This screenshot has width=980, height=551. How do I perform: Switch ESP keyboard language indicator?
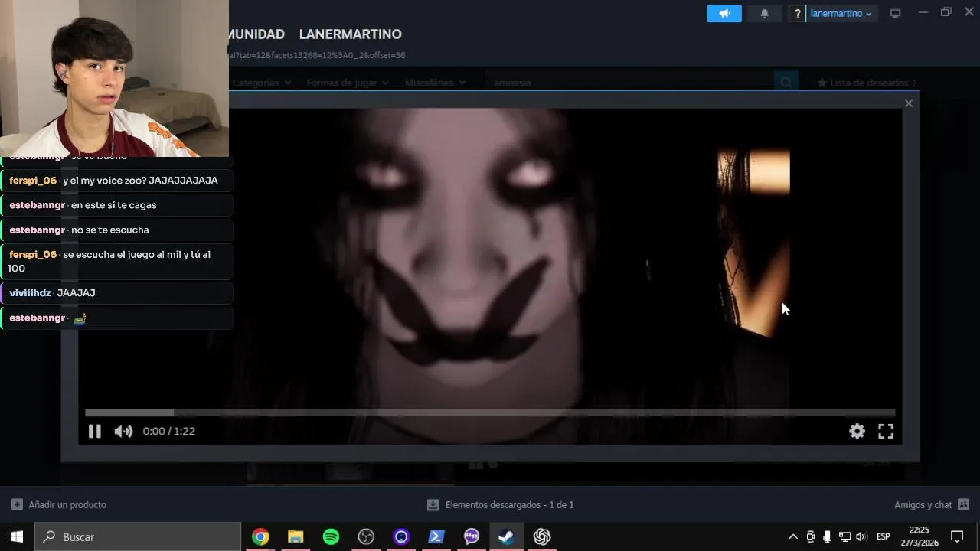click(x=884, y=536)
